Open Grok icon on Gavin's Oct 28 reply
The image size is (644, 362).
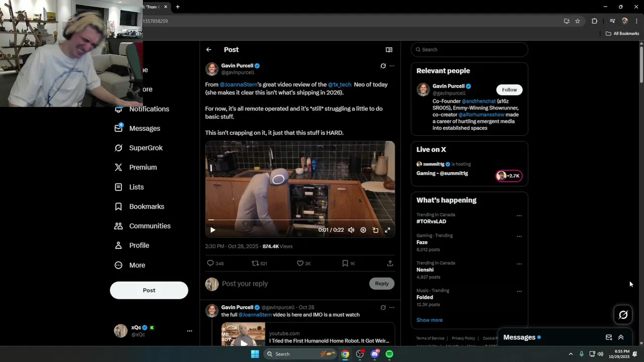coord(383,307)
